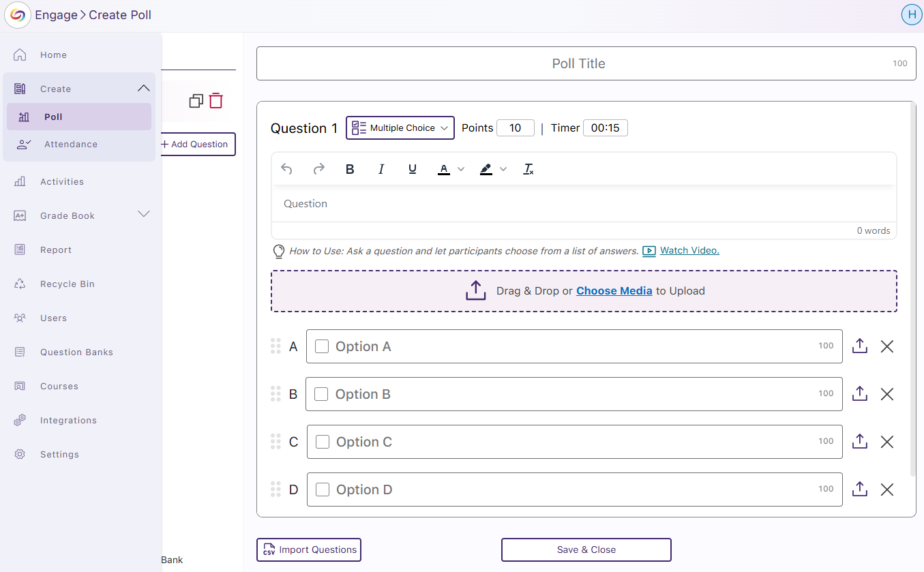Apply italic formatting in question editor
Screen dimensions: 924x572
381,169
